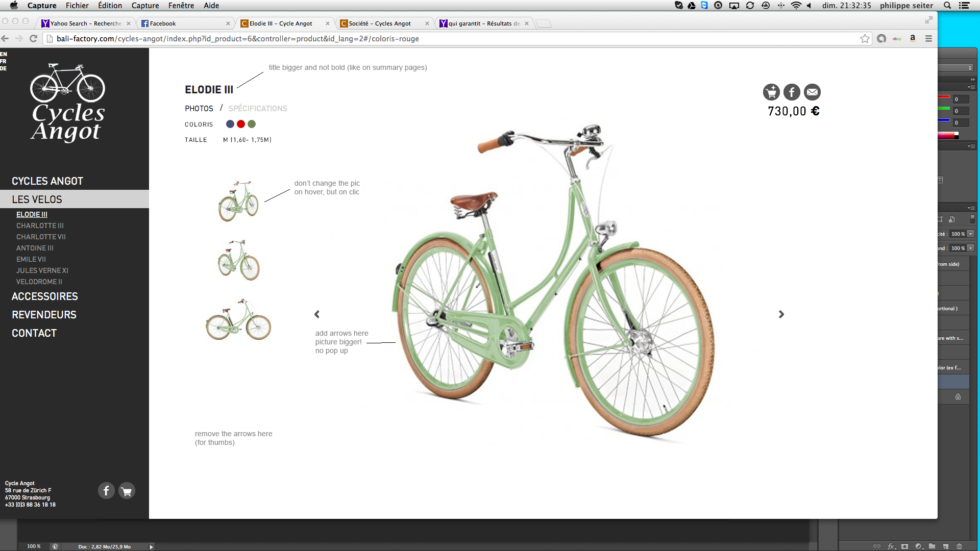The width and height of the screenshot is (980, 551).
Task: Click the email envelope icon near the price
Action: 812,92
